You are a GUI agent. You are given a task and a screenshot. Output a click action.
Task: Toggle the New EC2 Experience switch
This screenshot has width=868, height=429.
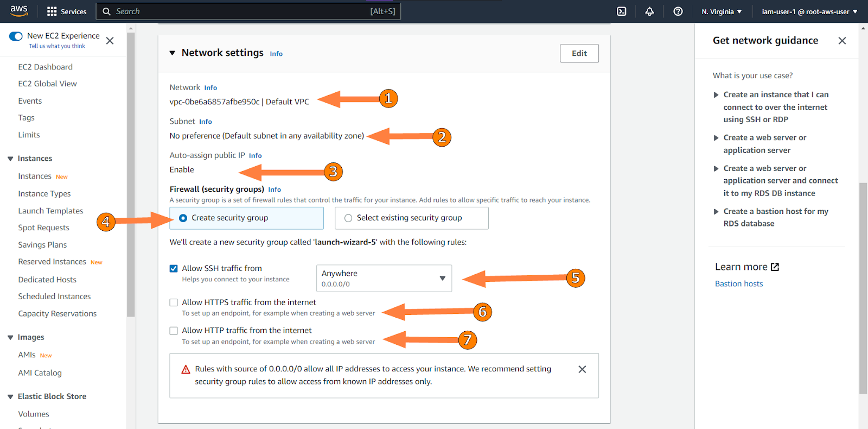point(16,36)
